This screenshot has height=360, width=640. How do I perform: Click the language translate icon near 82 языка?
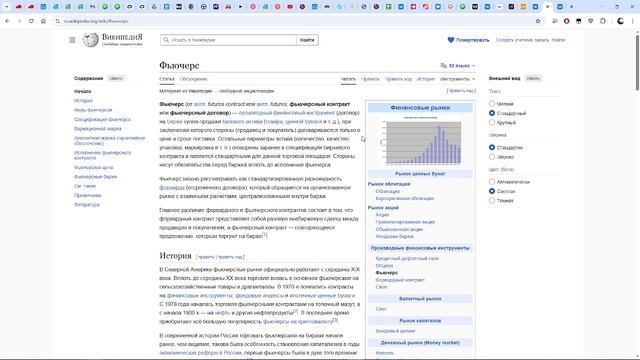point(443,65)
